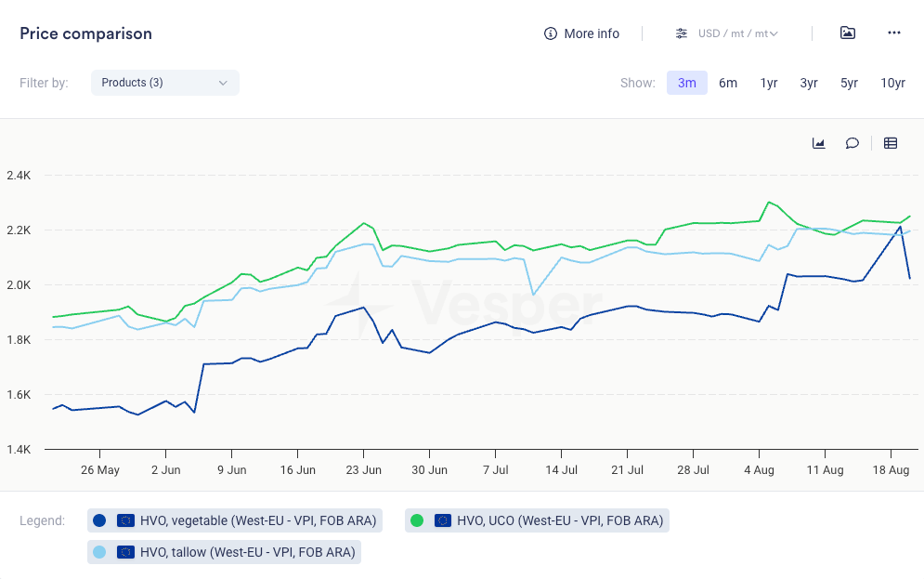
Task: Select the 10yr range button
Action: (892, 83)
